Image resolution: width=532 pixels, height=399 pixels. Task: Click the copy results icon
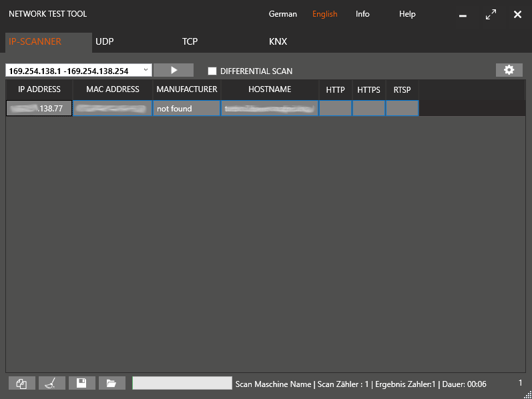pos(21,383)
